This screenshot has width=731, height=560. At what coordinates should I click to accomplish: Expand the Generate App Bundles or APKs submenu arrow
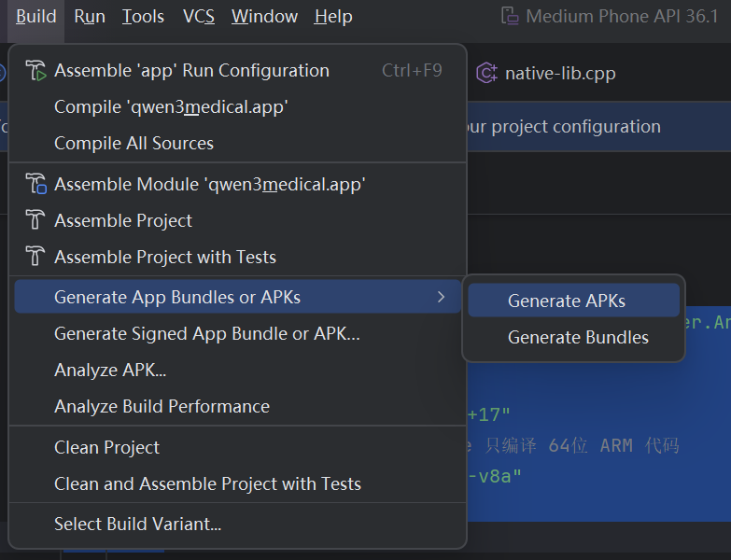(441, 297)
